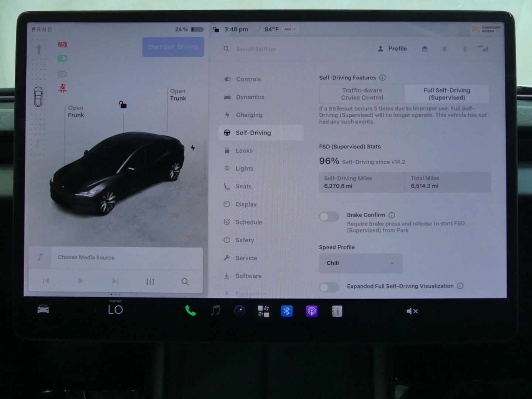Image resolution: width=532 pixels, height=399 pixels.
Task: Tap Open Trunk
Action: 178,95
